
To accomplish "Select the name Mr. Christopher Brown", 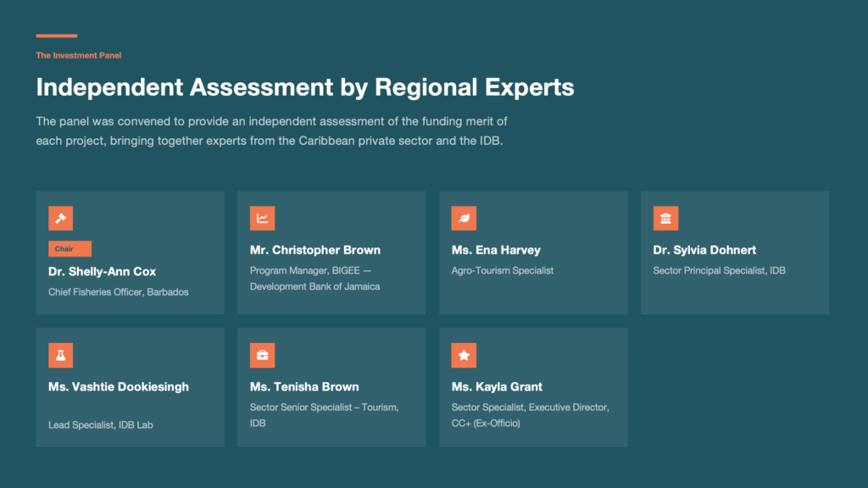I will coord(314,250).
